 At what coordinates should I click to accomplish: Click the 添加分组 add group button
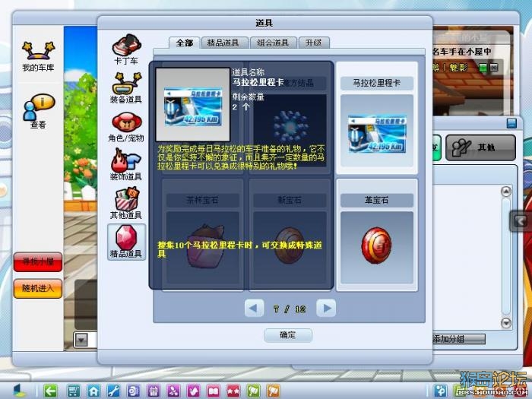[x=458, y=339]
